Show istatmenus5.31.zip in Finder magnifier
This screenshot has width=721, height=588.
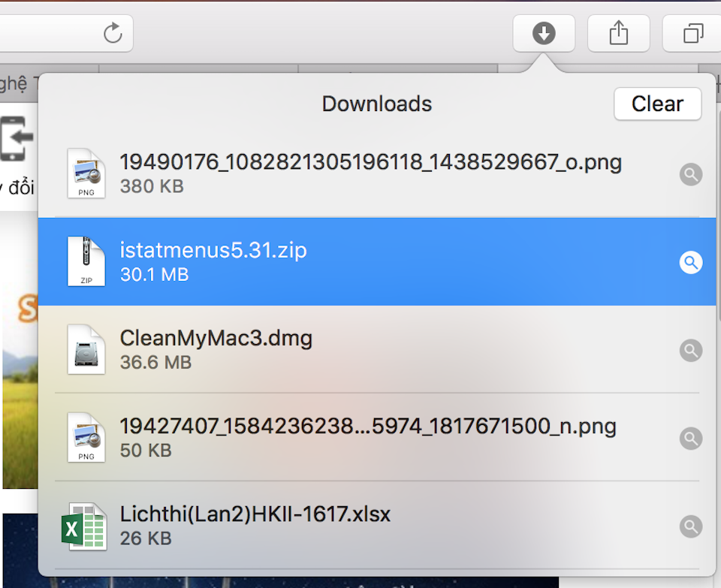tap(690, 262)
